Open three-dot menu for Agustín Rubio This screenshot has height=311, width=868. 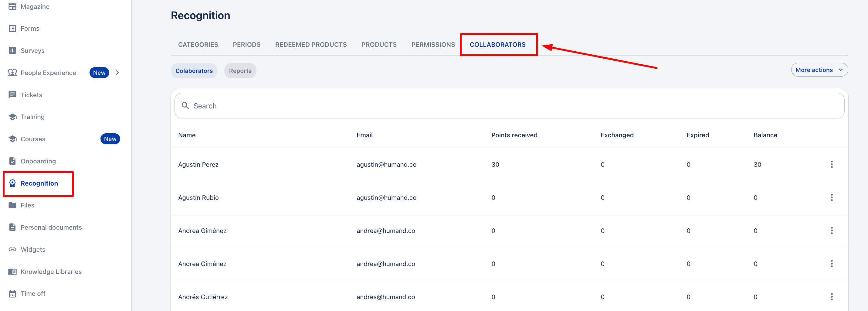(831, 198)
